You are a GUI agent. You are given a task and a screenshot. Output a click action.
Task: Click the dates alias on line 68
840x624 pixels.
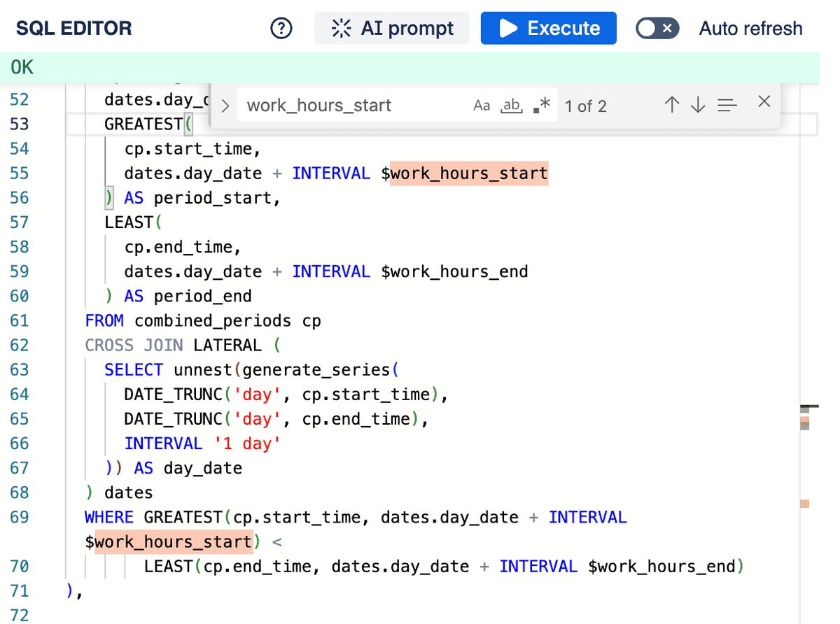tap(129, 492)
